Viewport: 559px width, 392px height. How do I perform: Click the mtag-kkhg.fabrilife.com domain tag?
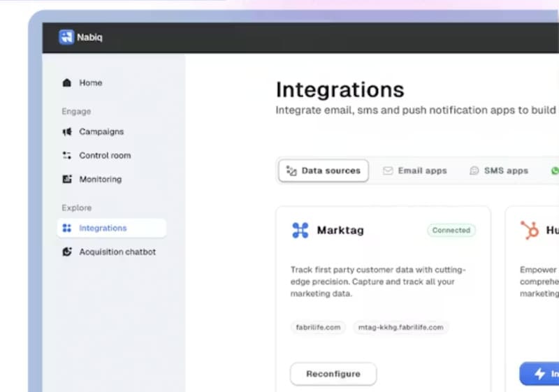pos(400,327)
